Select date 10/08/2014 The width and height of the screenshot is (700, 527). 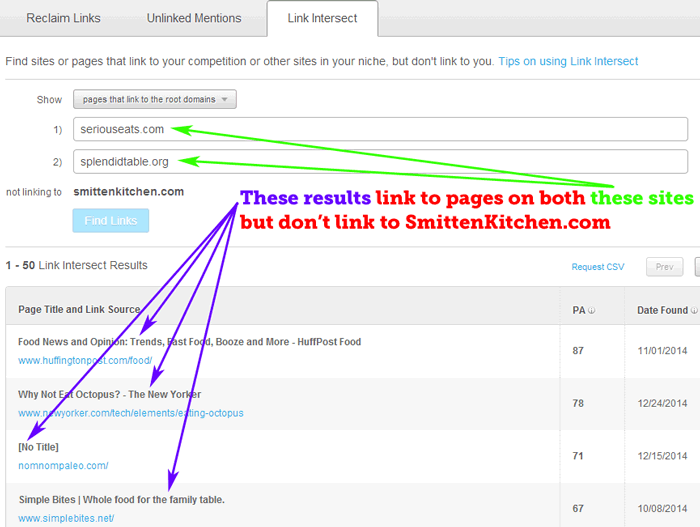click(x=662, y=509)
